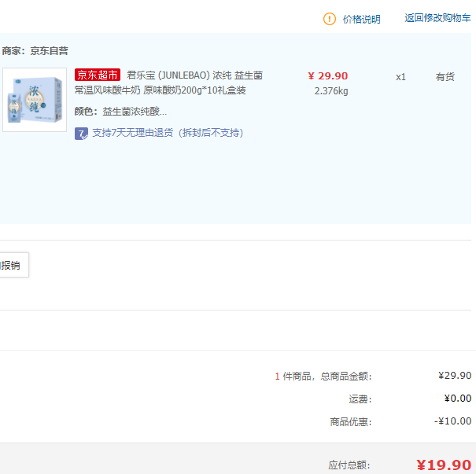Click the orange price explanation info icon
The image size is (476, 474).
click(330, 19)
